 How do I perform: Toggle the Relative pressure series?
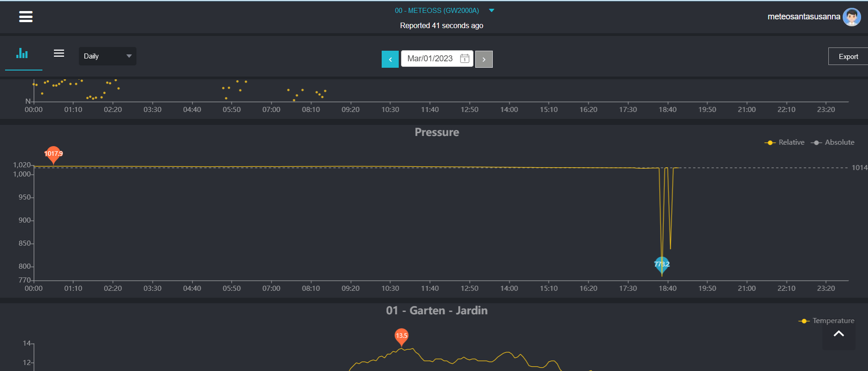coord(785,142)
